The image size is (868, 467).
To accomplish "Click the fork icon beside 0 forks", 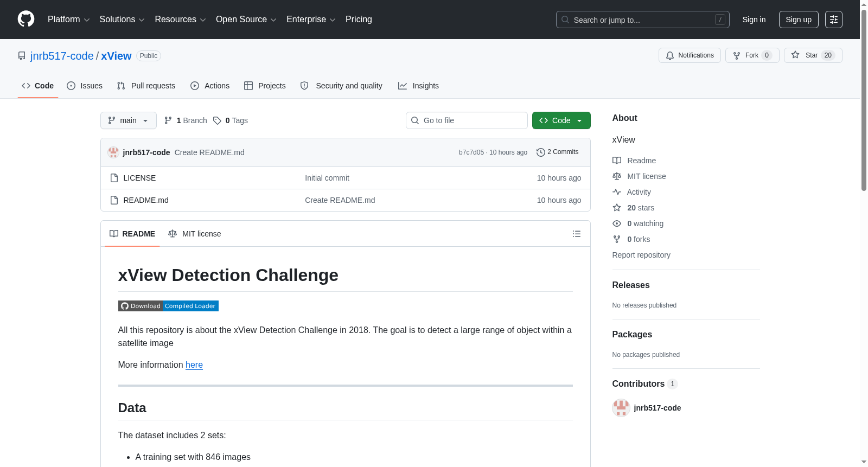I will 617,239.
